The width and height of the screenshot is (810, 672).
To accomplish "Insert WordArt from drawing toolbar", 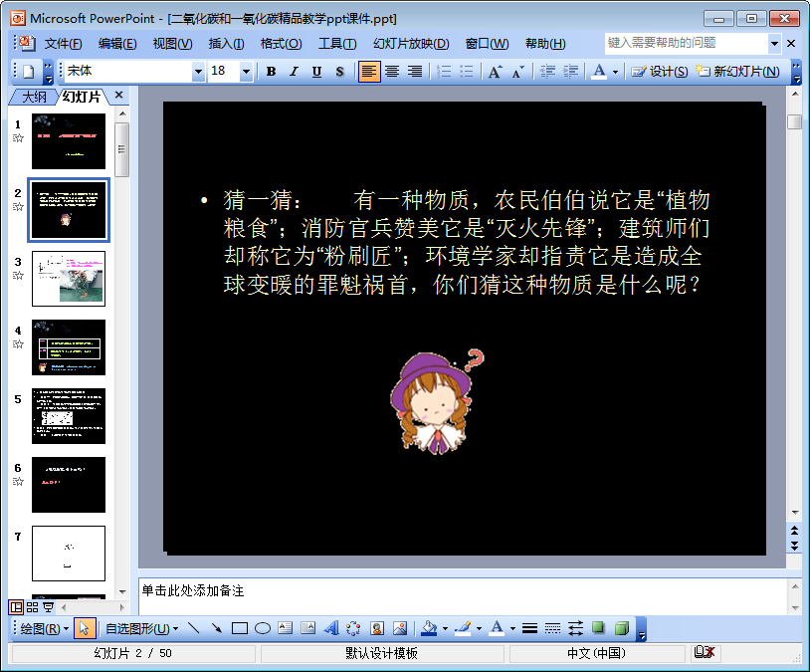I will [331, 628].
